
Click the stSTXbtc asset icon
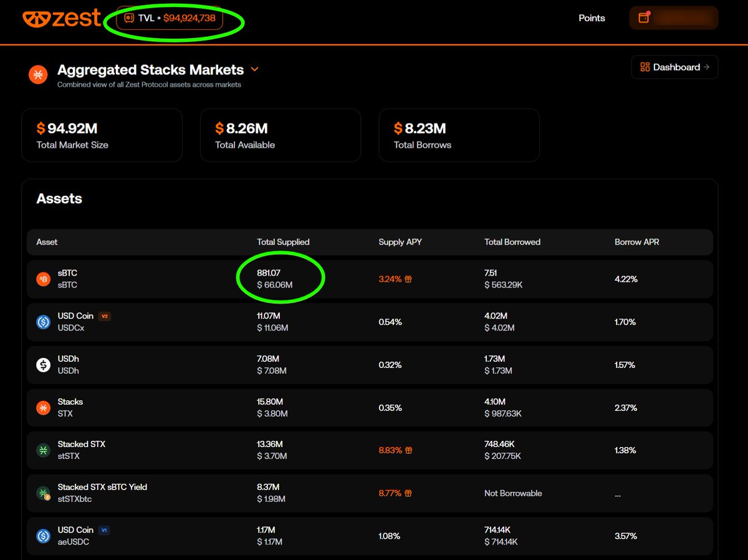click(x=43, y=493)
